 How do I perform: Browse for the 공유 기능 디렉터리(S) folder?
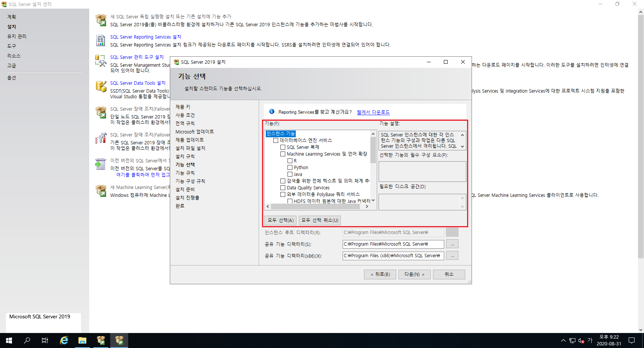click(452, 244)
